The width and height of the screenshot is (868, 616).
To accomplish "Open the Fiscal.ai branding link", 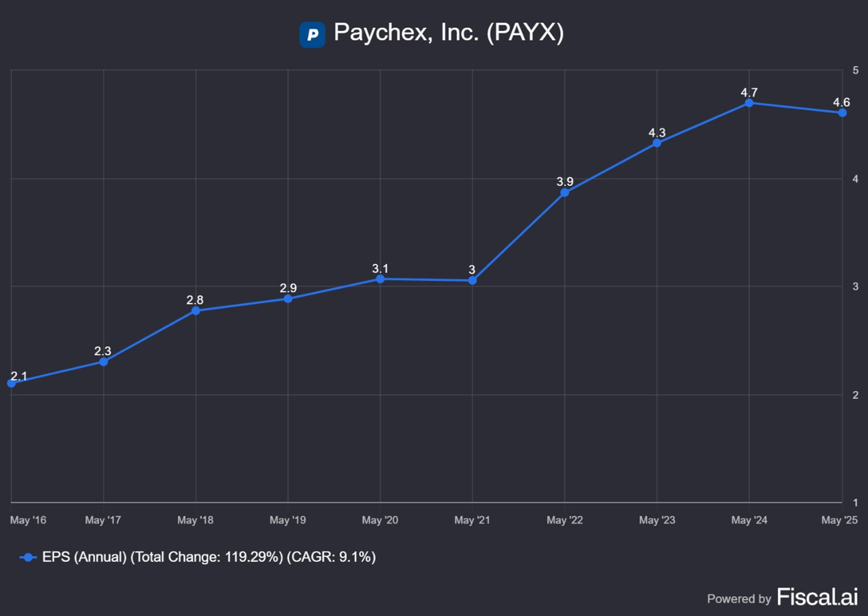I will coord(817,596).
